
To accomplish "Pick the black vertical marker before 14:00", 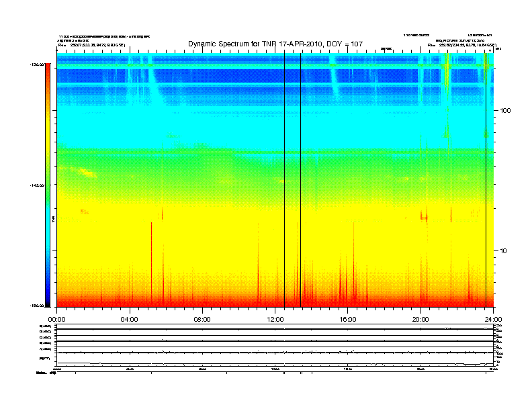I will pos(300,180).
